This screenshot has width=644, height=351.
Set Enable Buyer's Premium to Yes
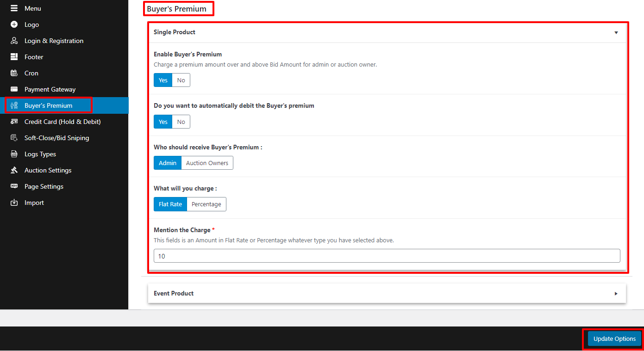point(163,80)
